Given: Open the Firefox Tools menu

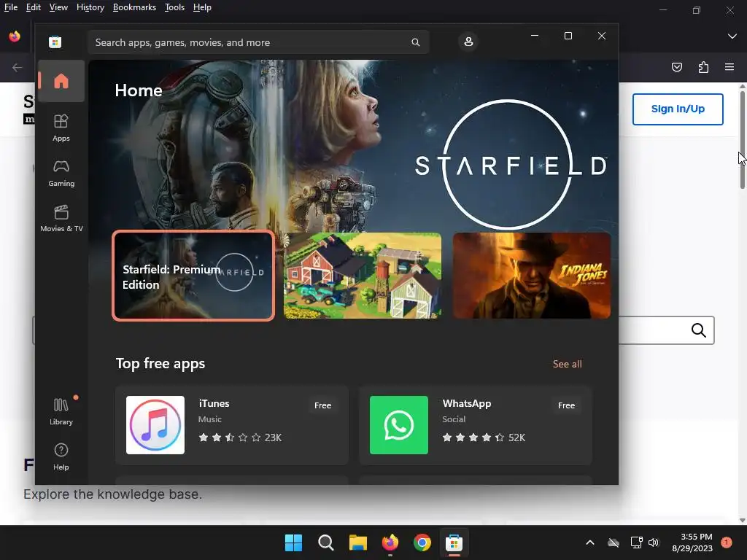Looking at the screenshot, I should pyautogui.click(x=174, y=7).
